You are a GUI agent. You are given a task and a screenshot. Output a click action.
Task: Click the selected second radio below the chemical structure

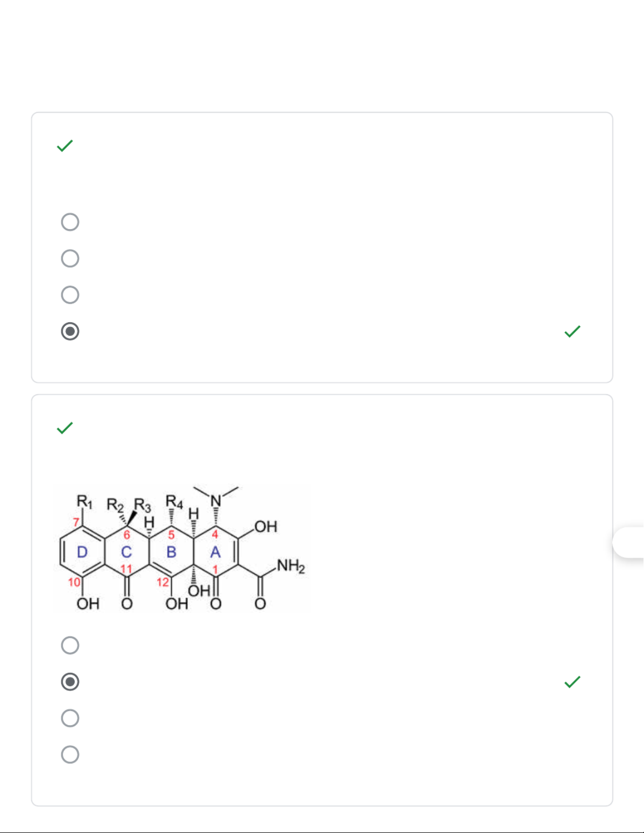click(70, 682)
